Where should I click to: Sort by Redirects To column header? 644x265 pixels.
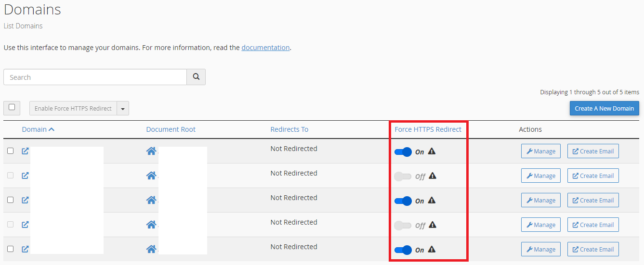(289, 129)
